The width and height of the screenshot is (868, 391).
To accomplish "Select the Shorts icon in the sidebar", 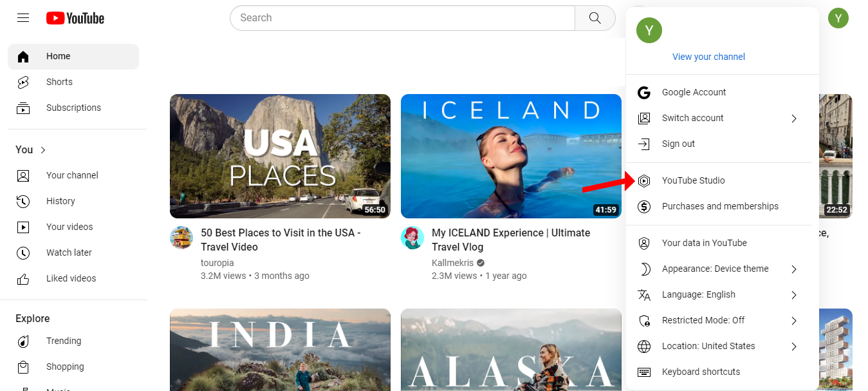I will 23,82.
